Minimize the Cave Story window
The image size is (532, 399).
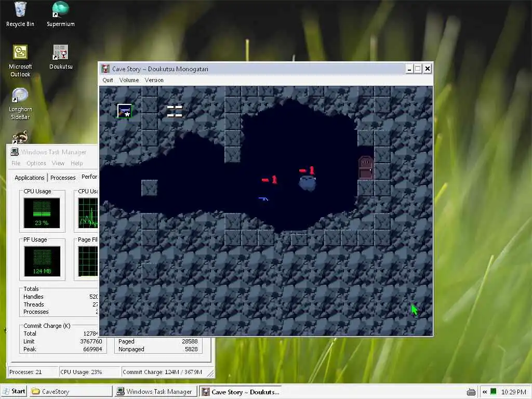click(409, 69)
